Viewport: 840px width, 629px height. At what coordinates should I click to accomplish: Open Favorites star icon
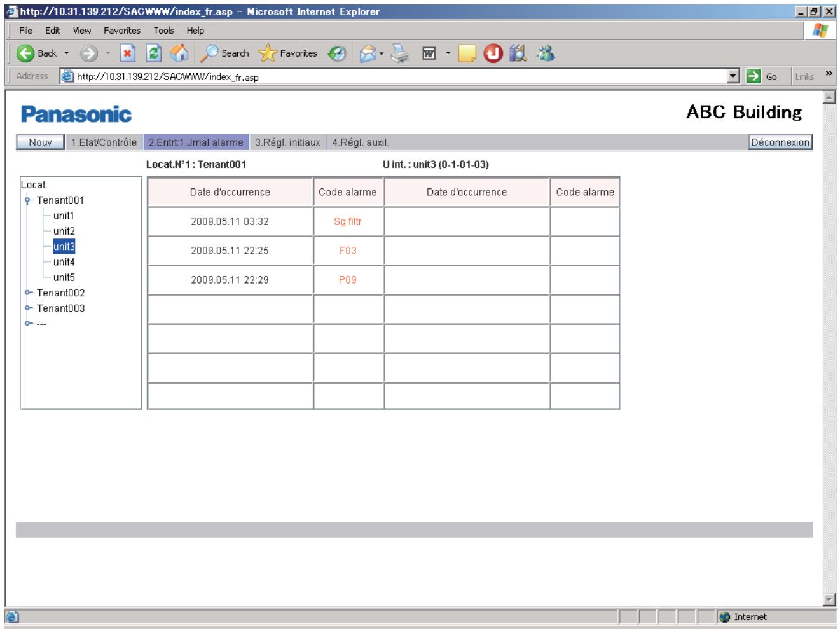point(268,53)
